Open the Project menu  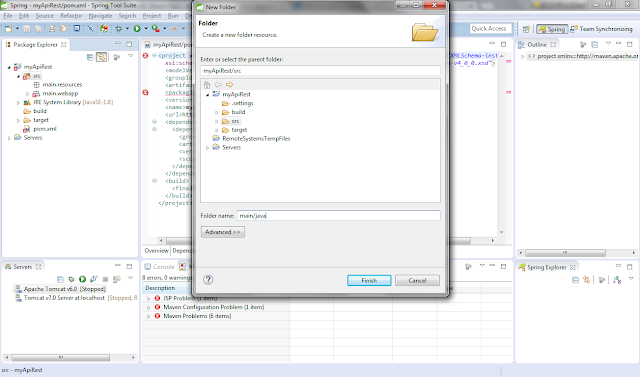tap(152, 16)
